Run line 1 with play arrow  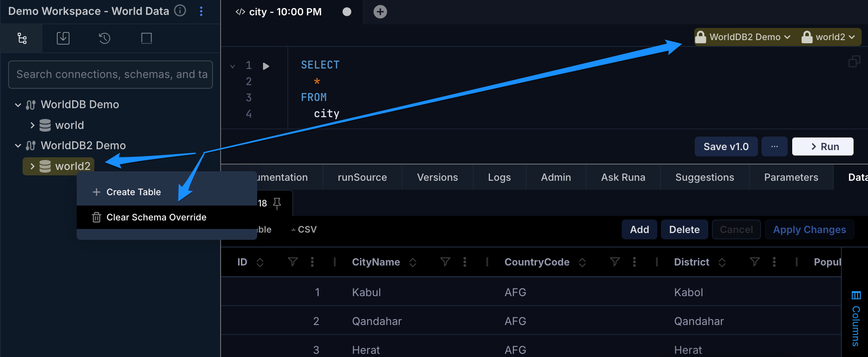click(266, 66)
